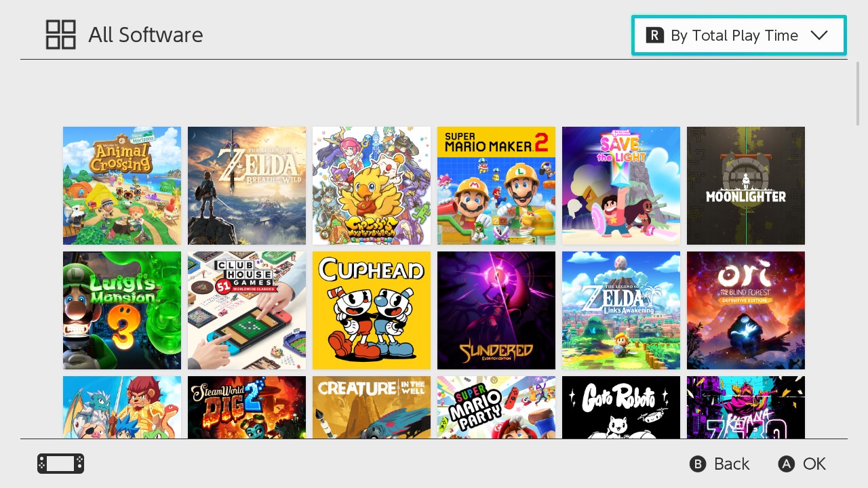Click the vertical scrollbar on the right

click(858, 94)
